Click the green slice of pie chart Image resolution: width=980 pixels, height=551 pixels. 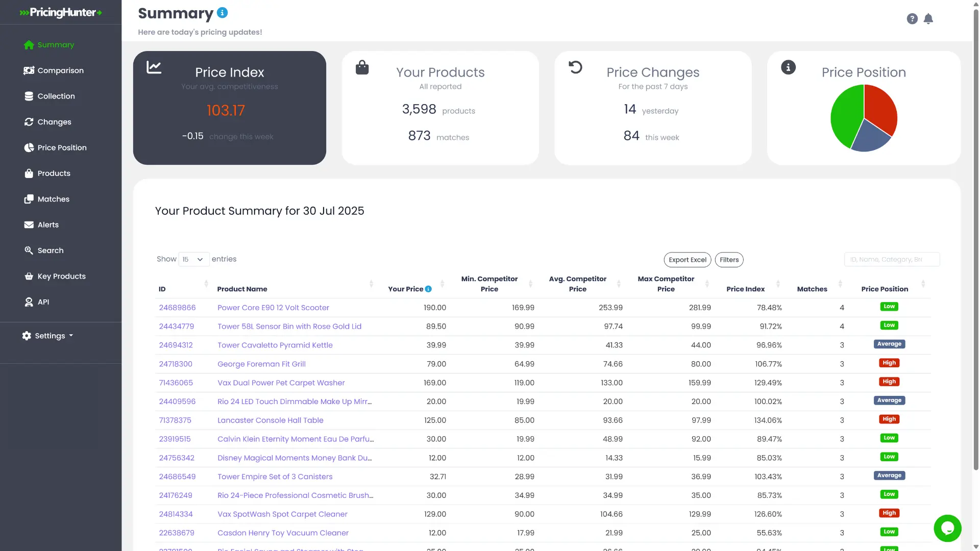846,116
